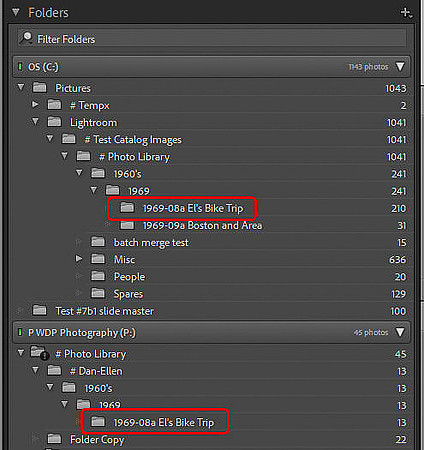Image resolution: width=424 pixels, height=450 pixels.
Task: Collapse the Pictures folder
Action: pos(21,87)
